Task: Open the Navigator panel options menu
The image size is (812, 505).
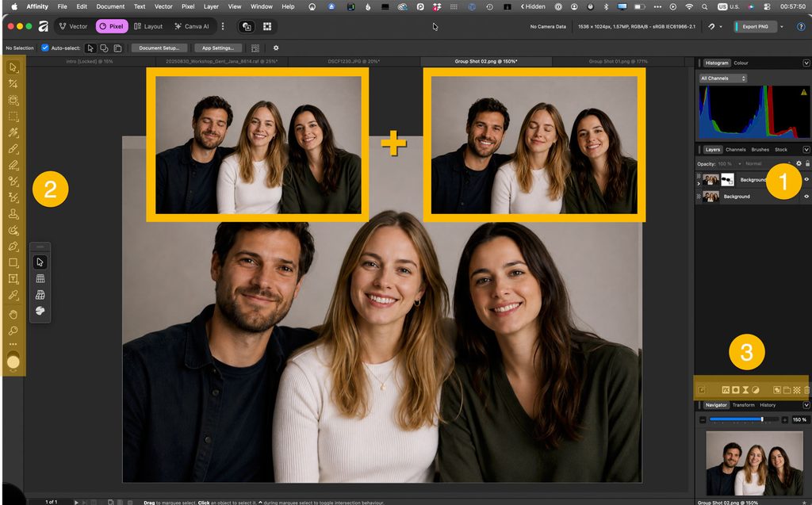Action: coord(806,405)
